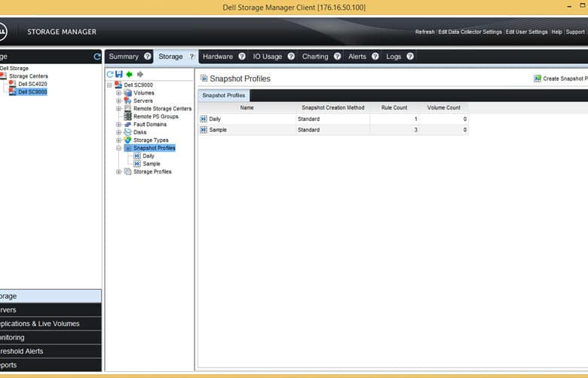The height and width of the screenshot is (378, 588).
Task: Expand the Volumes tree node
Action: 118,93
